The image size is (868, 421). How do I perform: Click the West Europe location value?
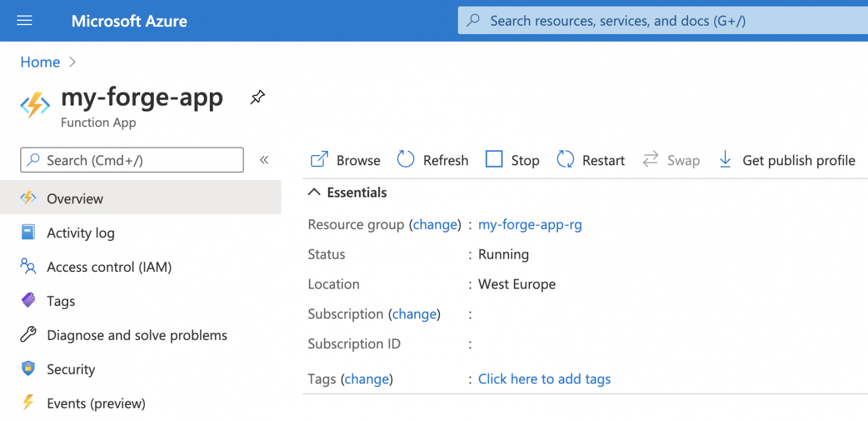point(517,284)
